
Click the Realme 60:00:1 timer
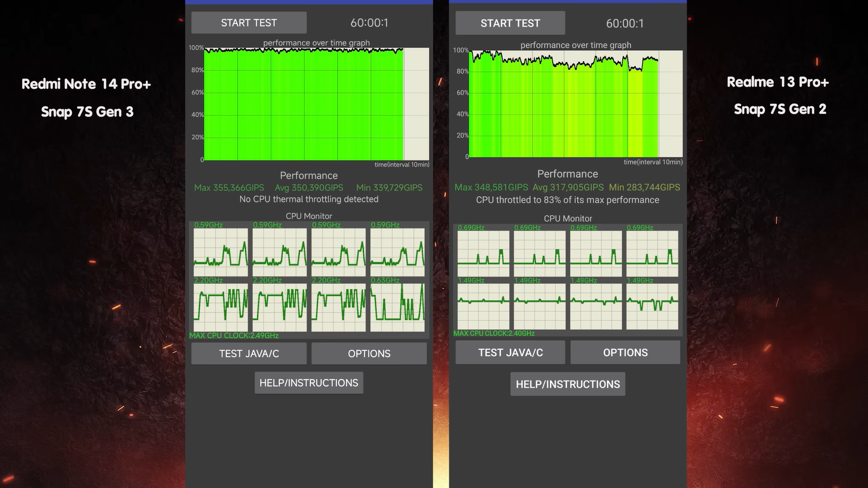point(625,23)
